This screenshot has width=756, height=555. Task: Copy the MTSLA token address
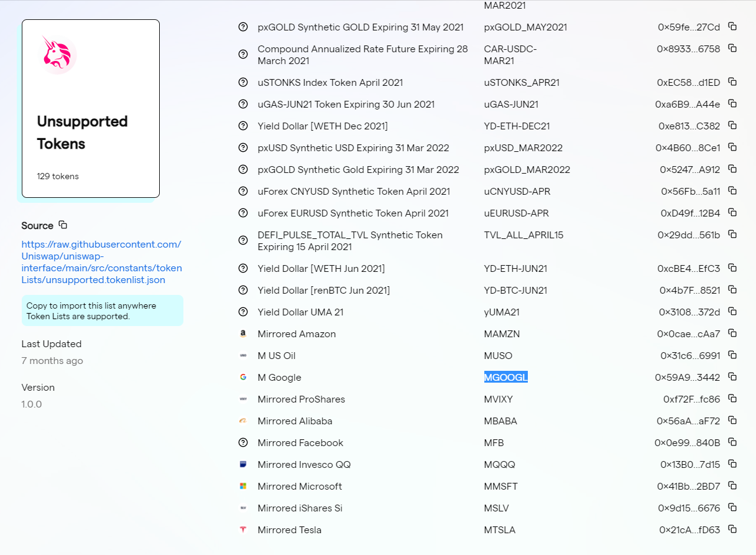click(732, 529)
